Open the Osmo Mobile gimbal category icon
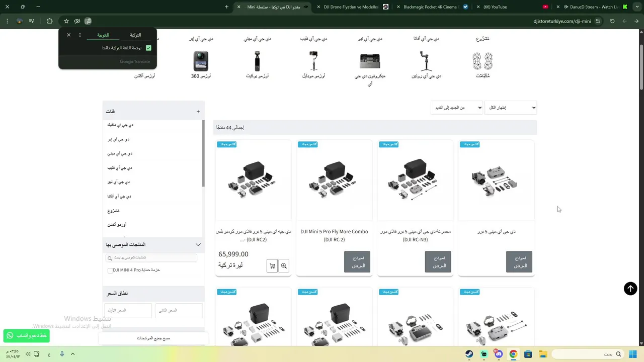Image resolution: width=644 pixels, height=362 pixels. point(313,61)
